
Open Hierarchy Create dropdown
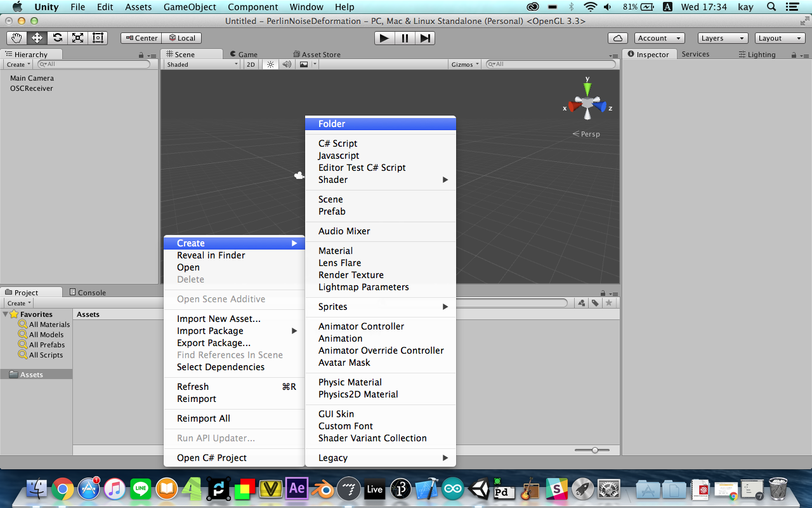click(18, 64)
